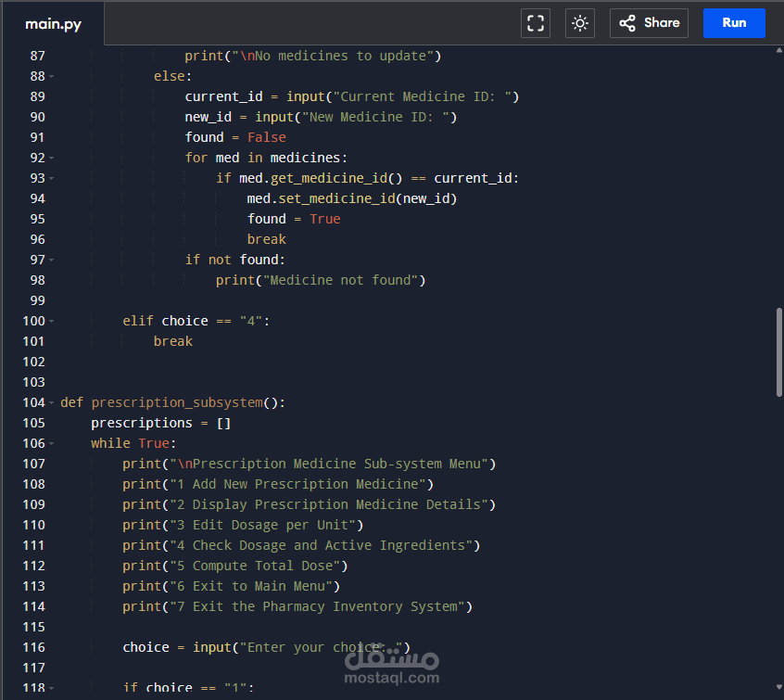This screenshot has height=700, width=784.
Task: Click 'choice = input' on line 116
Action: 177,647
